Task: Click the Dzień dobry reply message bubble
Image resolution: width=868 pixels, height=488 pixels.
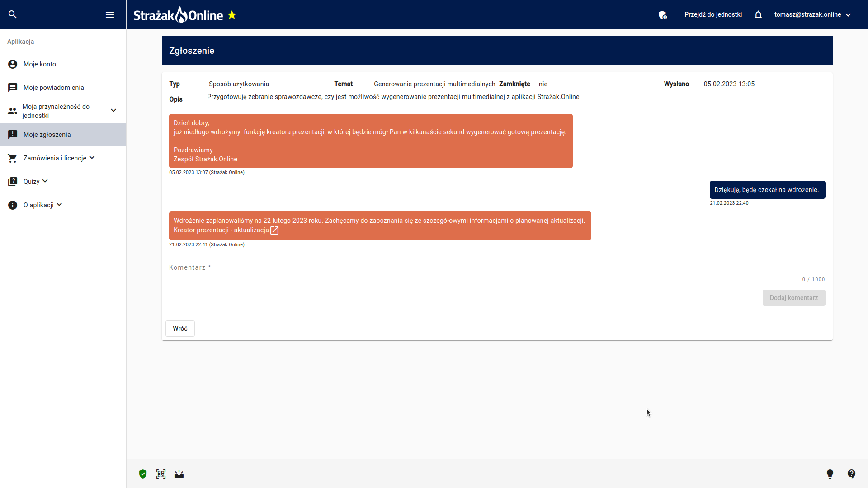Action: 371,141
